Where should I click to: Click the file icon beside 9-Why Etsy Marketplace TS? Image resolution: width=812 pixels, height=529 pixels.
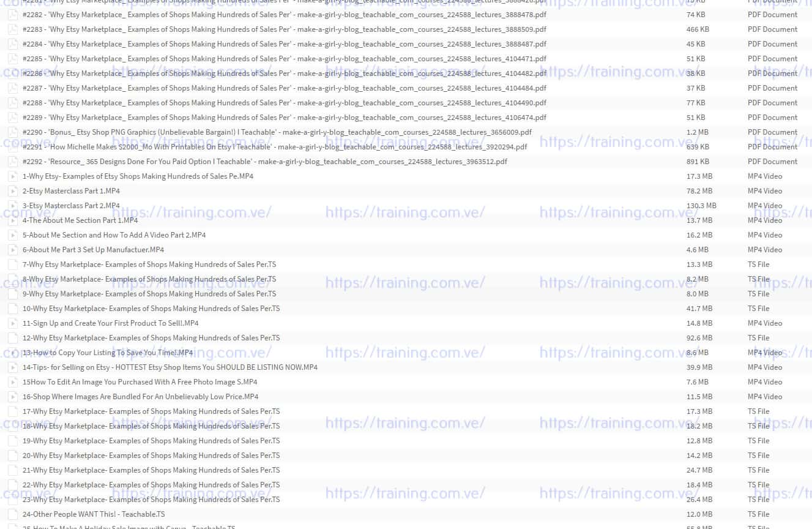pos(12,294)
